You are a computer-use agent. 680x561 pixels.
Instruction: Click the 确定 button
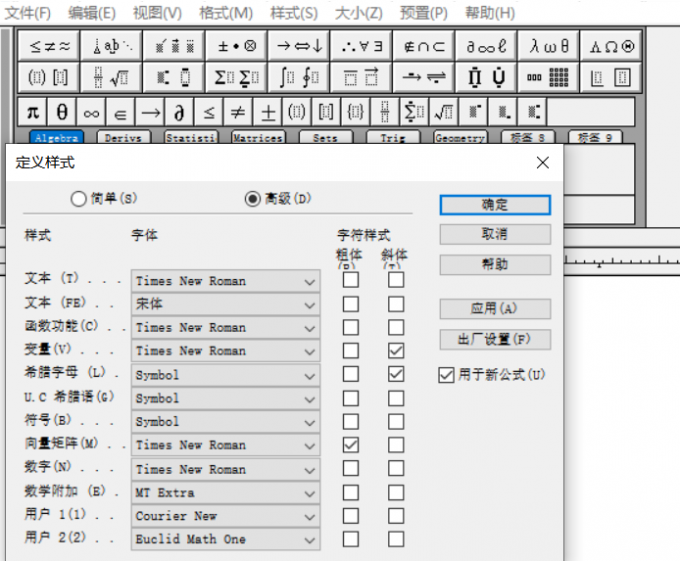point(495,205)
